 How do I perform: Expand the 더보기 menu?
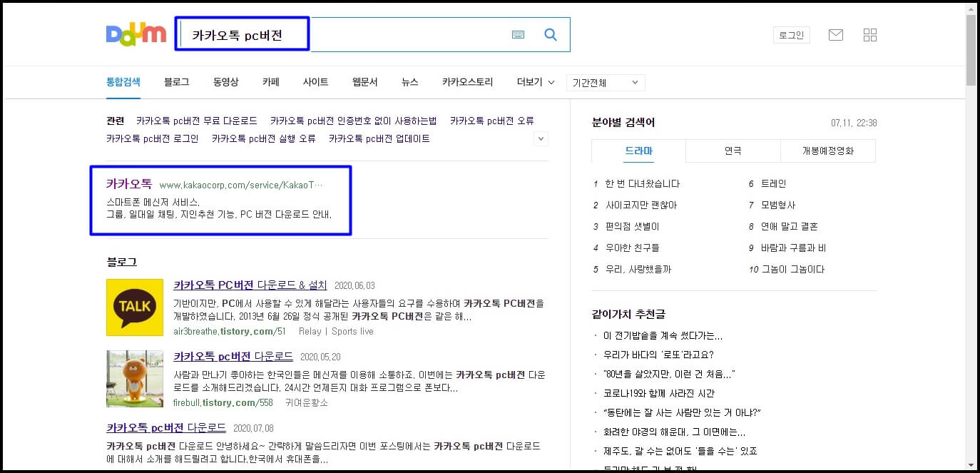point(536,82)
